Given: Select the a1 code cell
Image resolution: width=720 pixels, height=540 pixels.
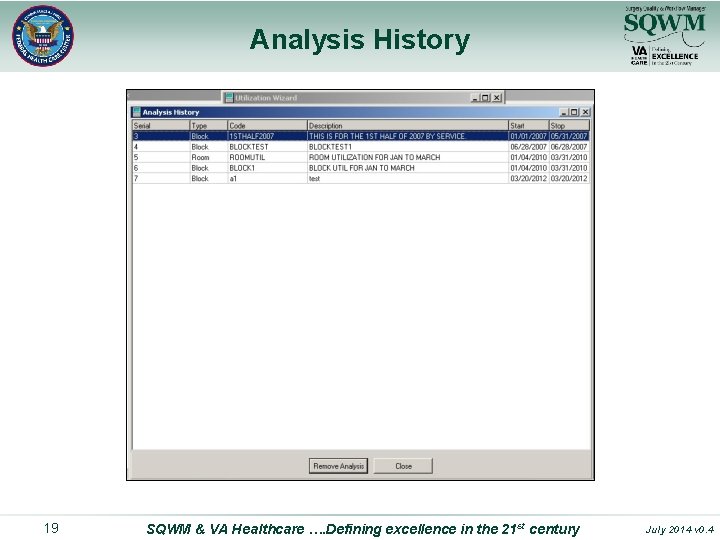Looking at the screenshot, I should (267, 178).
